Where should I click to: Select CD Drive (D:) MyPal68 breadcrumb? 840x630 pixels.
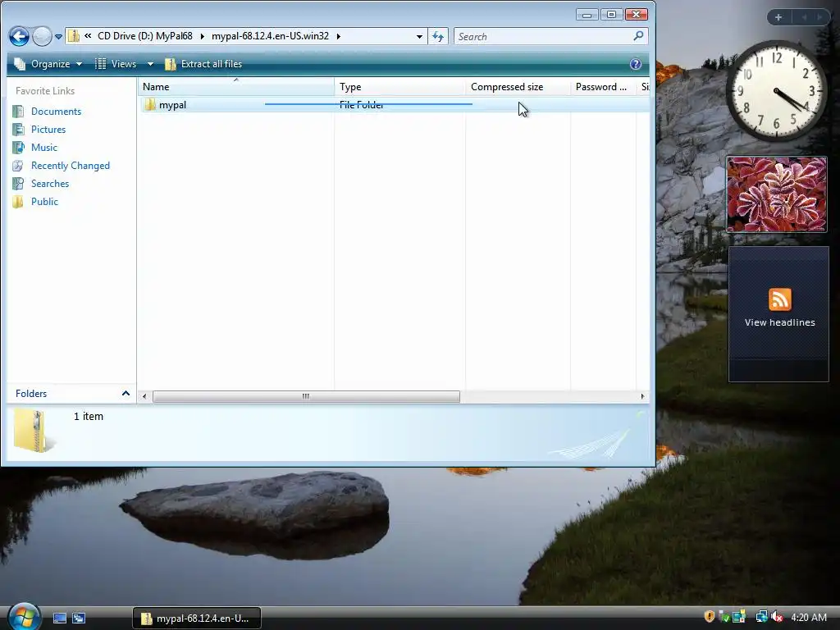coord(144,36)
